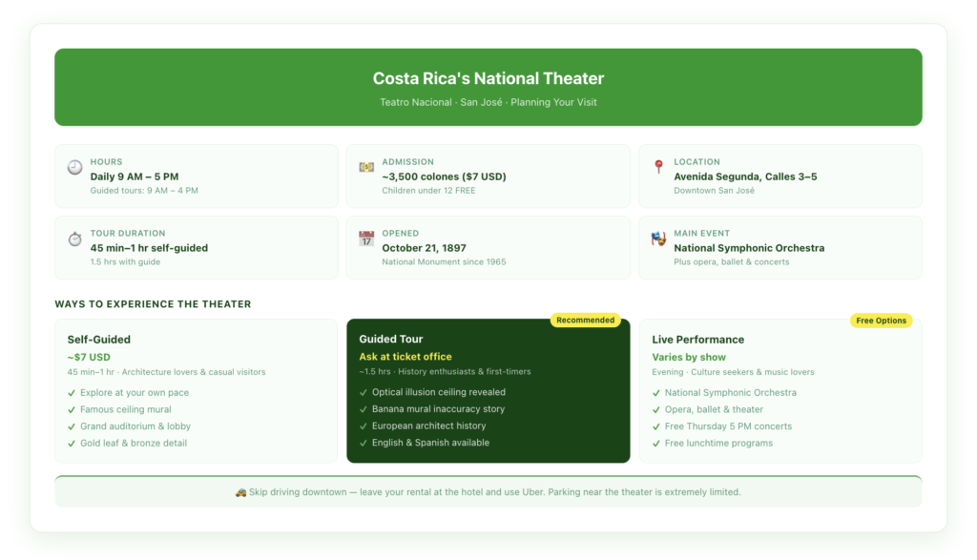Click the 'ADMISSION' label
The image size is (977, 560).
(x=407, y=162)
